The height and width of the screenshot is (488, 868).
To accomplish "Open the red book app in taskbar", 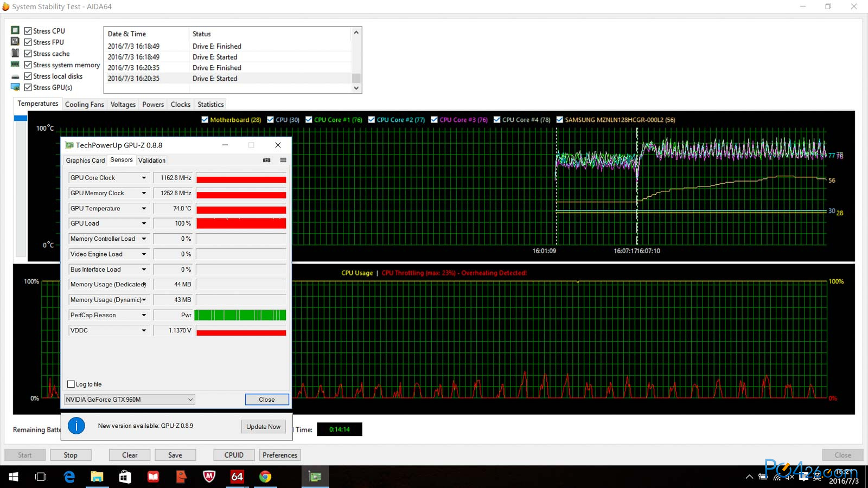I will [x=154, y=477].
